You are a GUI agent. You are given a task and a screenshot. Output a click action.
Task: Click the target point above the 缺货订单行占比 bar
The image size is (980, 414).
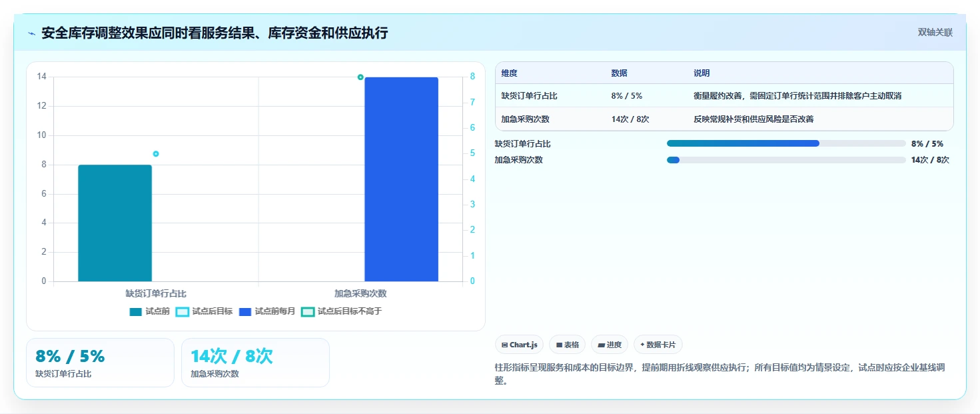click(156, 154)
